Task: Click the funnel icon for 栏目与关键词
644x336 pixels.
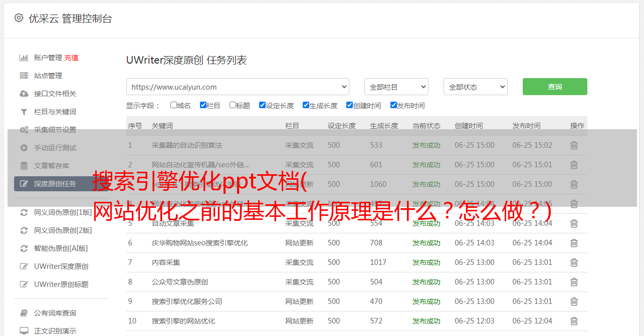Action: pyautogui.click(x=24, y=112)
